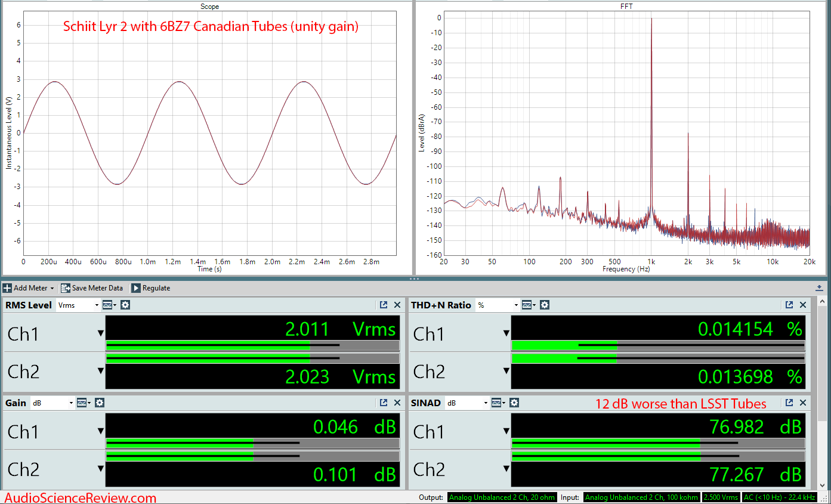Start the Regulate function
Screen dimensions: 831x504
[x=150, y=288]
